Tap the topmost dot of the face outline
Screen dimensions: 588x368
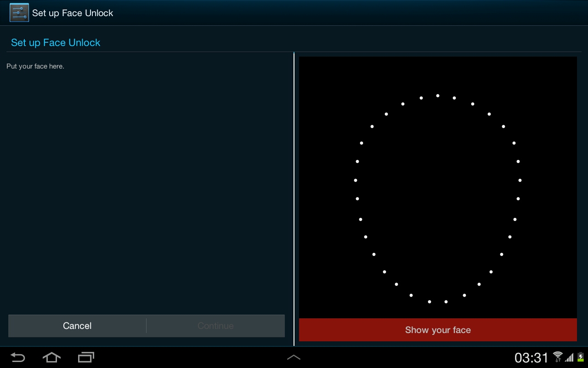click(x=438, y=96)
